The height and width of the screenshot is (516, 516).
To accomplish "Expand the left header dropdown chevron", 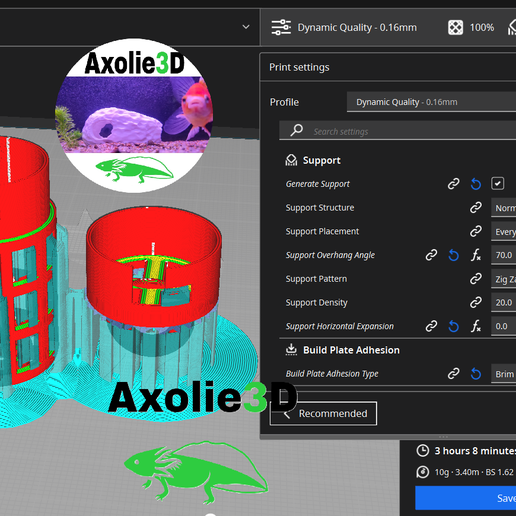I will [246, 27].
